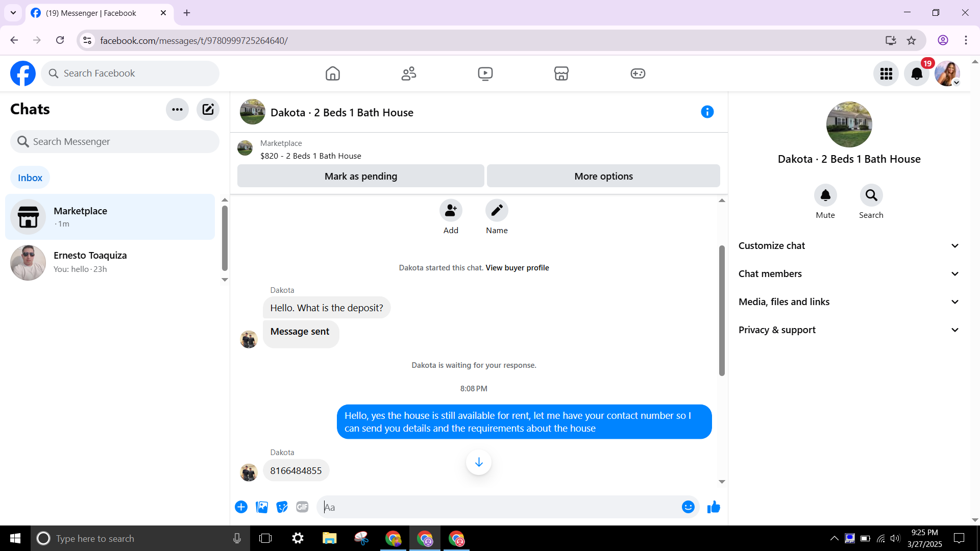Open the Facebook menu grid icon

(886, 74)
